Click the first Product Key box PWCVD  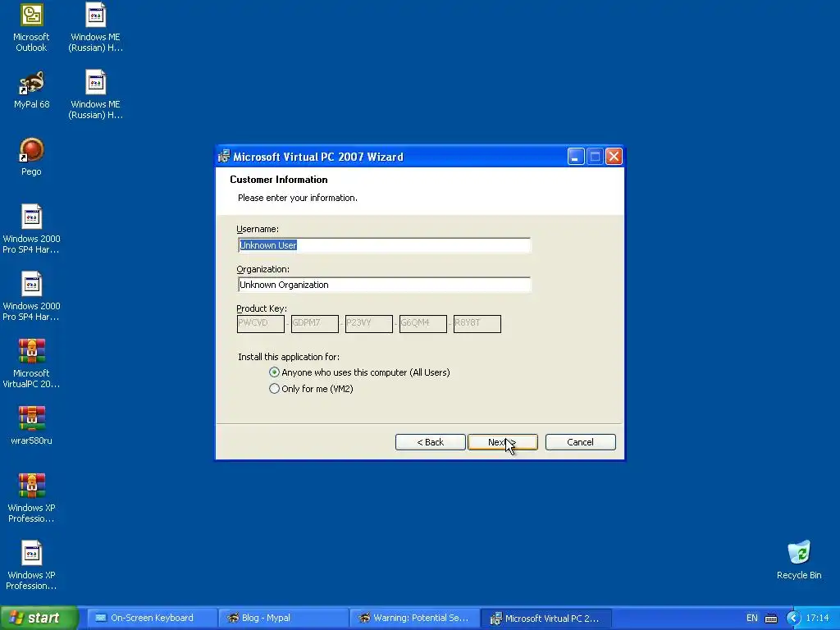click(260, 323)
